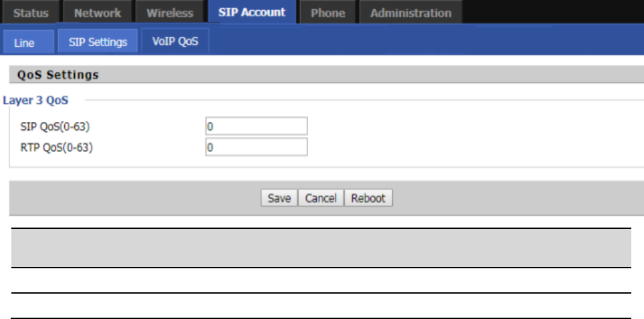Reboot the device

click(368, 198)
